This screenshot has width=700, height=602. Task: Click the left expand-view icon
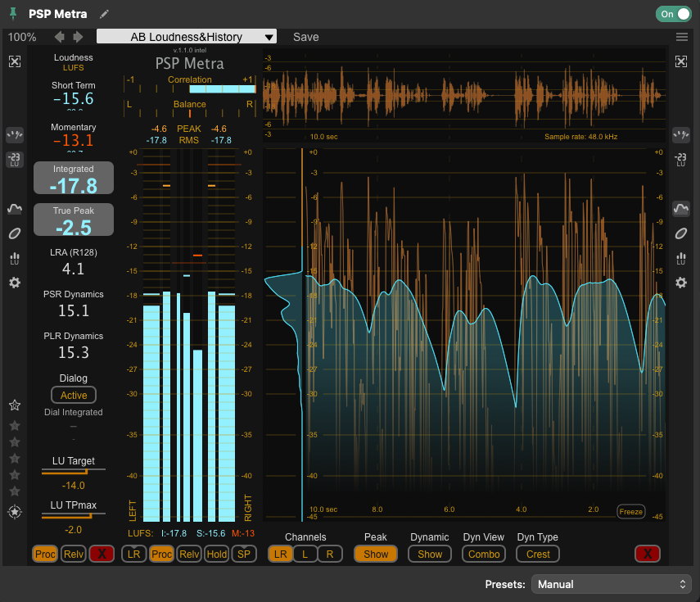coord(15,61)
